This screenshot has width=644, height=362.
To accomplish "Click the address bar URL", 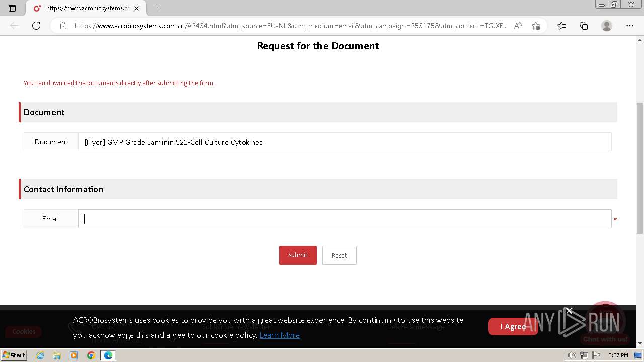I will point(291,26).
